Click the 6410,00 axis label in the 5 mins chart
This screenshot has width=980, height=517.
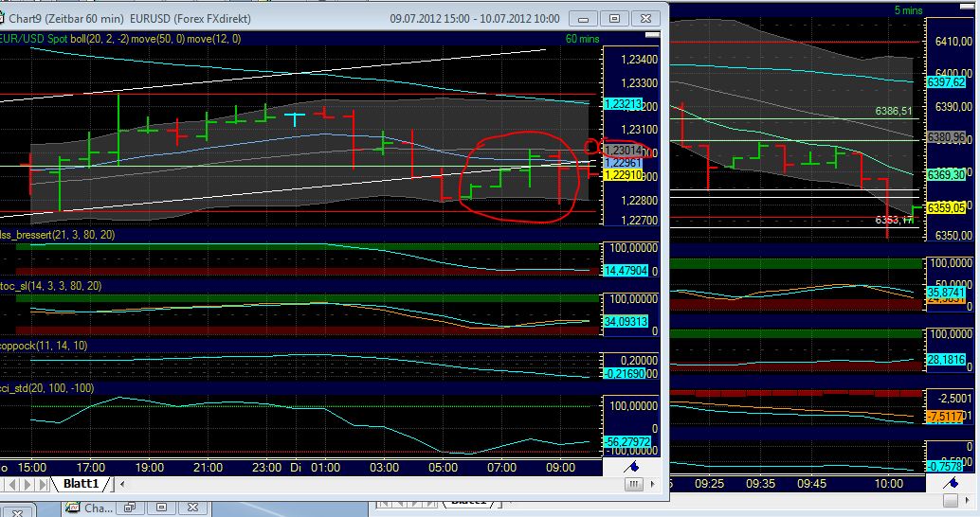tap(953, 42)
